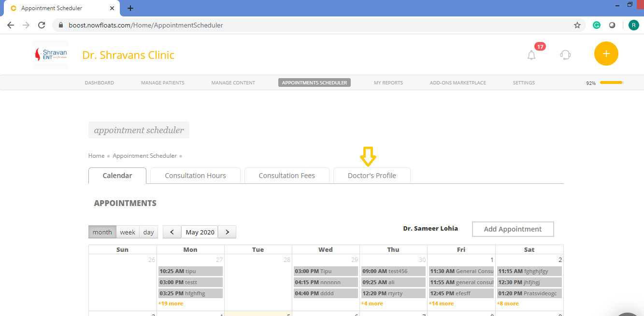Viewport: 644px width, 316px height.
Task: Open the Dashboard menu item
Action: 100,82
